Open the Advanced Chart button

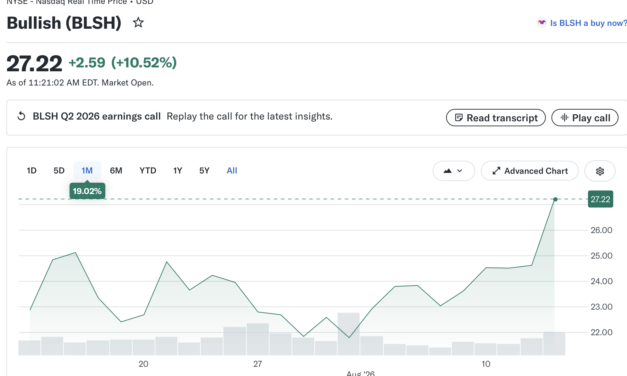point(530,171)
